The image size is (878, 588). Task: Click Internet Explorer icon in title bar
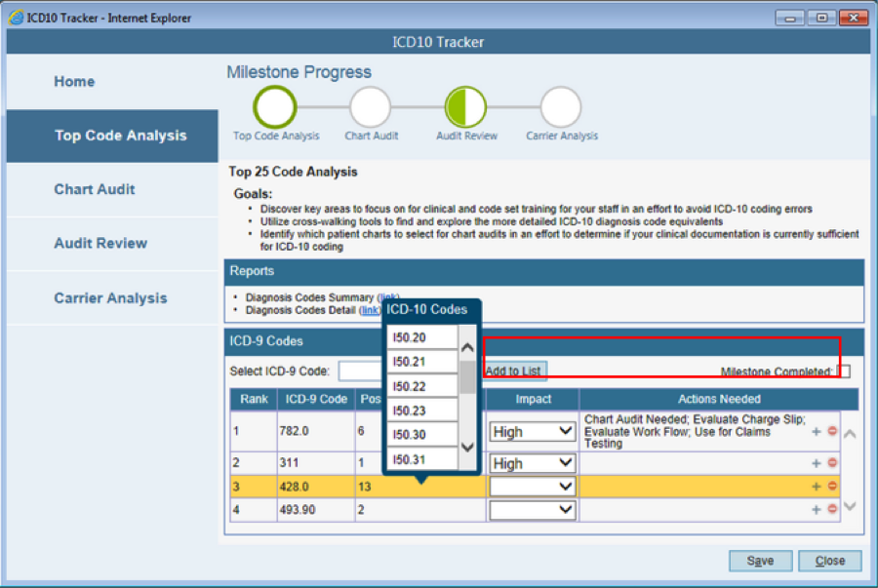(x=16, y=18)
